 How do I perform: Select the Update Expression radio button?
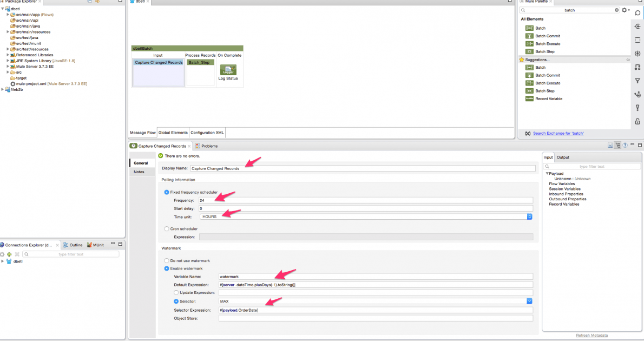[175, 292]
